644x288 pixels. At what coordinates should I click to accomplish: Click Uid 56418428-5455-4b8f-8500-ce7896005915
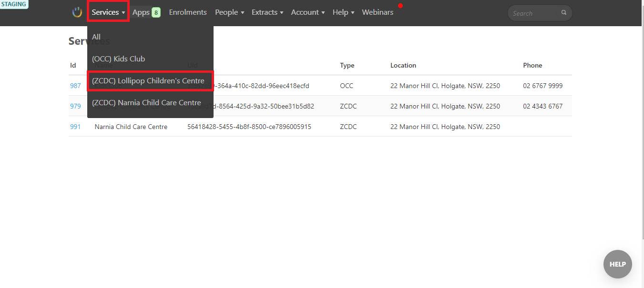[249, 127]
